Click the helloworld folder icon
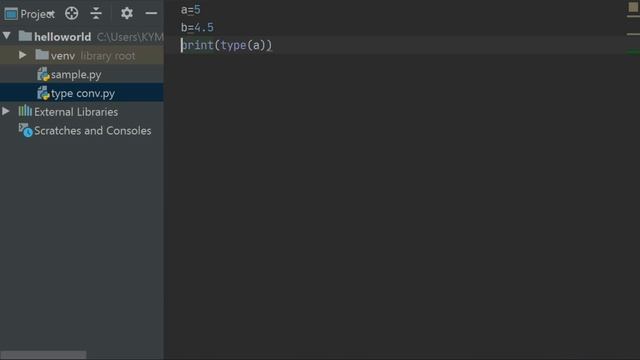 click(x=25, y=36)
